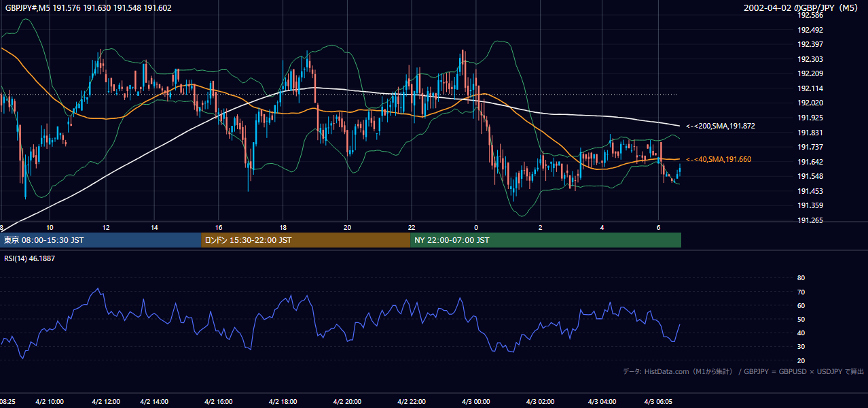Click the RSI 80 level label

point(801,278)
